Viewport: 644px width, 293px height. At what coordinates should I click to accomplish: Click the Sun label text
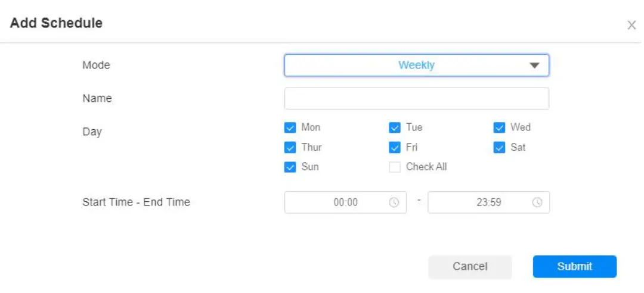310,167
